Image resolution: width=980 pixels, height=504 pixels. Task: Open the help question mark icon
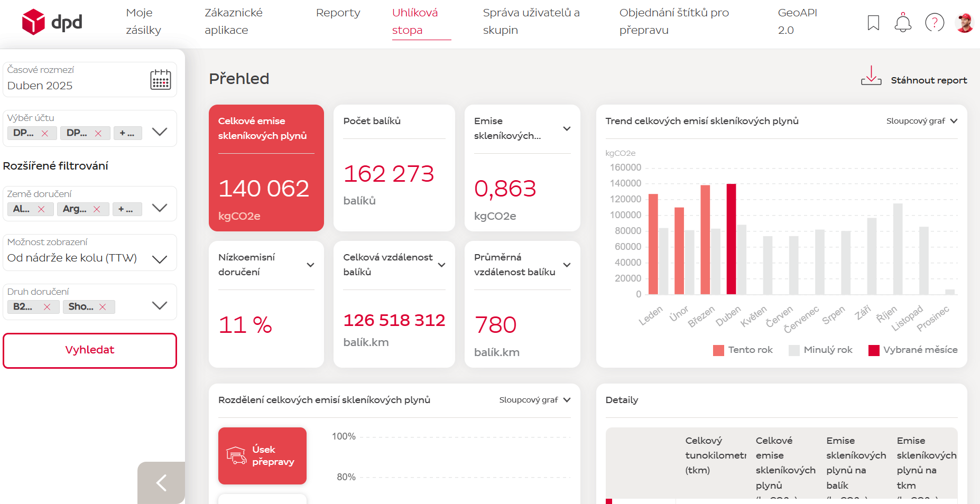pos(934,23)
